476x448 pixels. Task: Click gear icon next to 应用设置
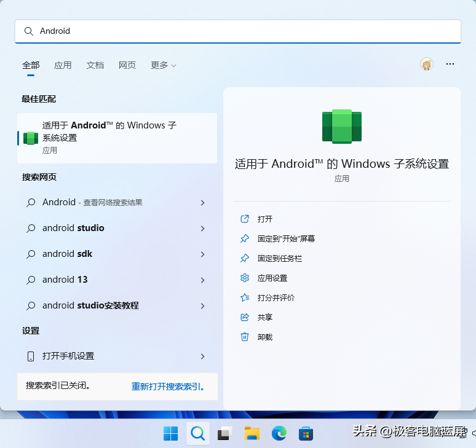click(245, 278)
